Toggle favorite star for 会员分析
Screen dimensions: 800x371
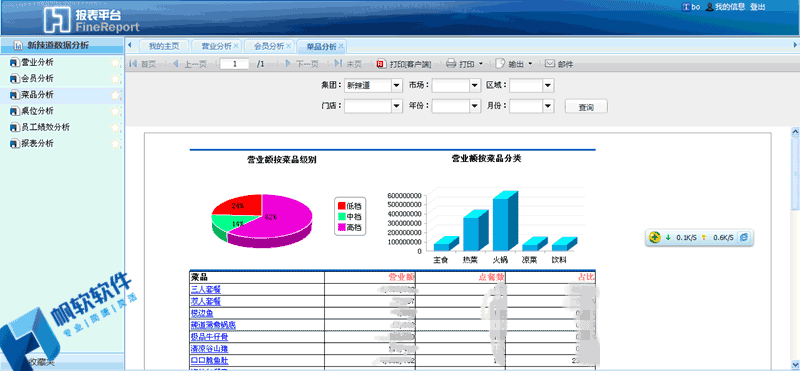point(116,79)
